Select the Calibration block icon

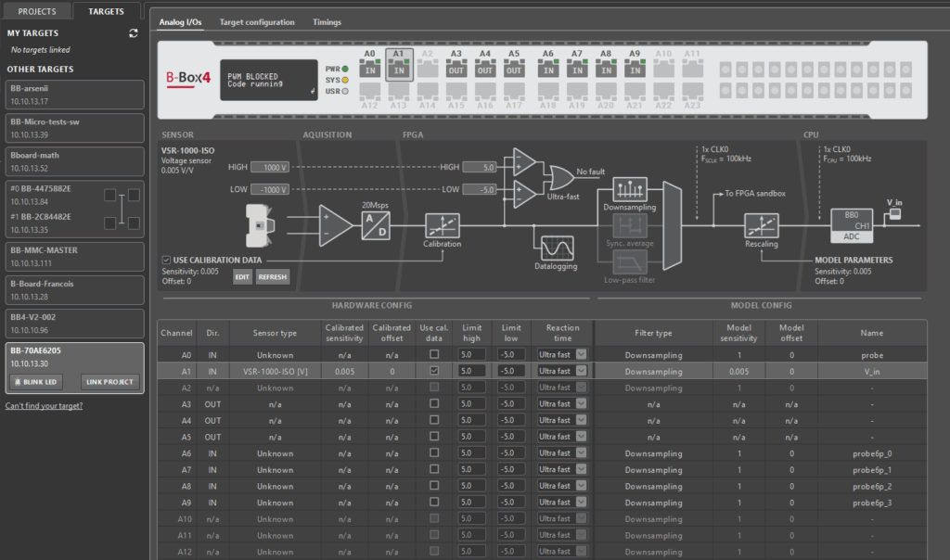pos(442,225)
